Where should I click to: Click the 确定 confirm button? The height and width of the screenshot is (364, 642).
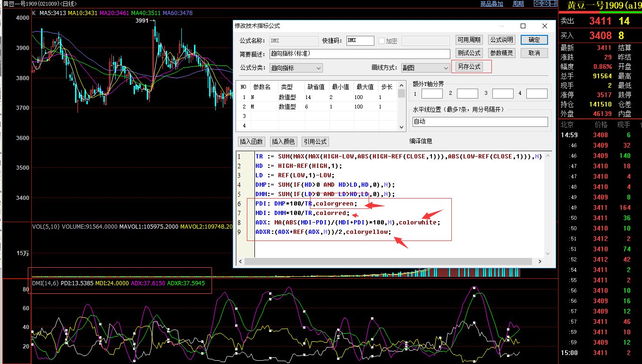coord(534,40)
